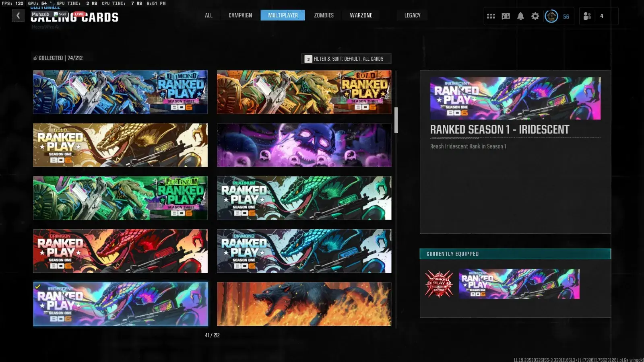Open notifications bell icon
This screenshot has height=362, width=644.
pos(520,16)
